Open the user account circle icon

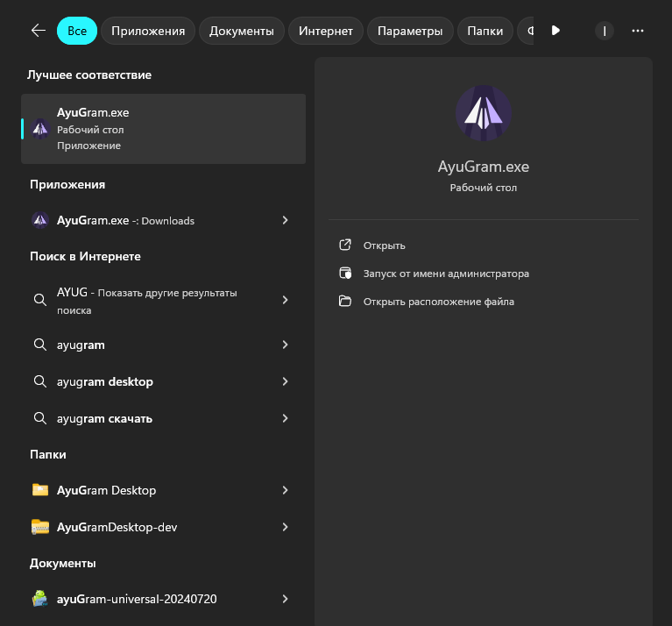click(605, 31)
